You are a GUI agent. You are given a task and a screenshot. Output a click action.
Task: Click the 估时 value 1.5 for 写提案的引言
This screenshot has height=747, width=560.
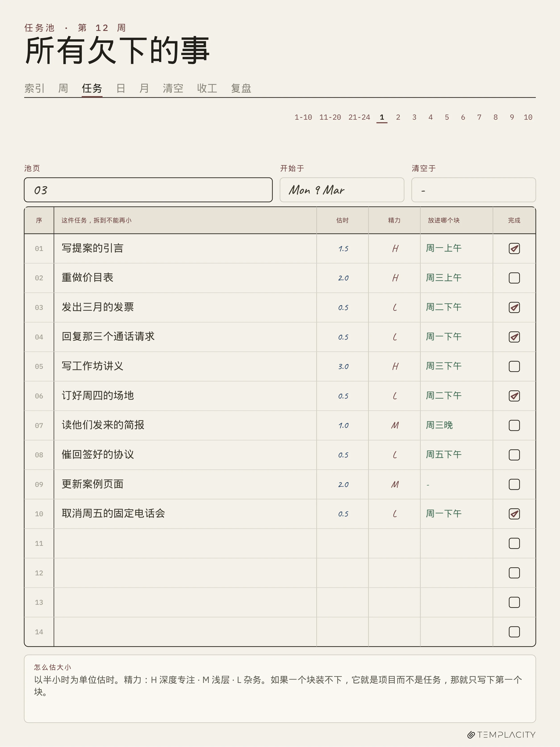[x=343, y=248]
